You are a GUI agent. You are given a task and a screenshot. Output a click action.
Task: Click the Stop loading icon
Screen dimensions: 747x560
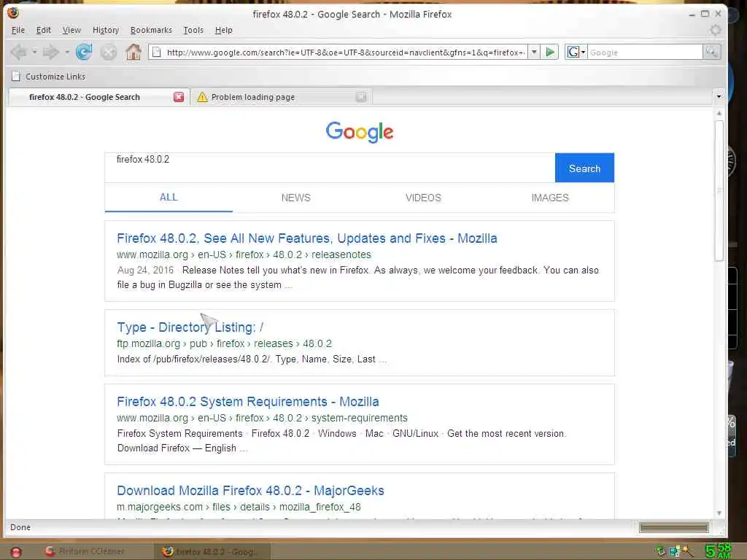109,52
